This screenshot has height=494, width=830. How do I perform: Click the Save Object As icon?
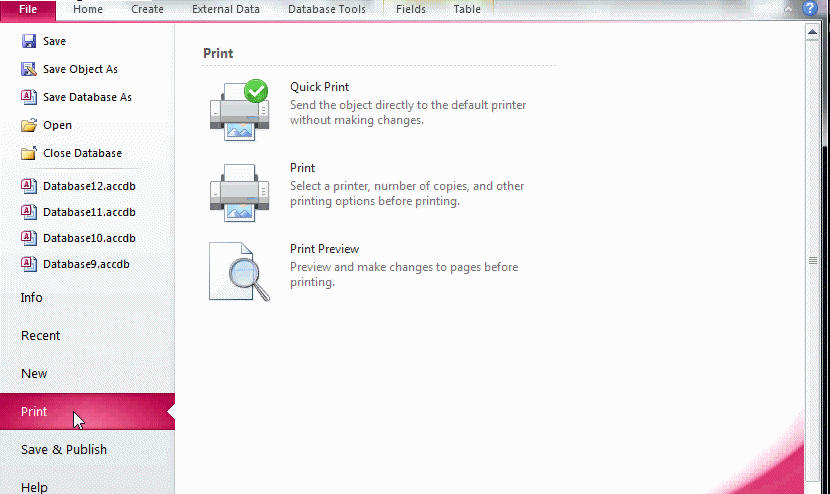29,69
